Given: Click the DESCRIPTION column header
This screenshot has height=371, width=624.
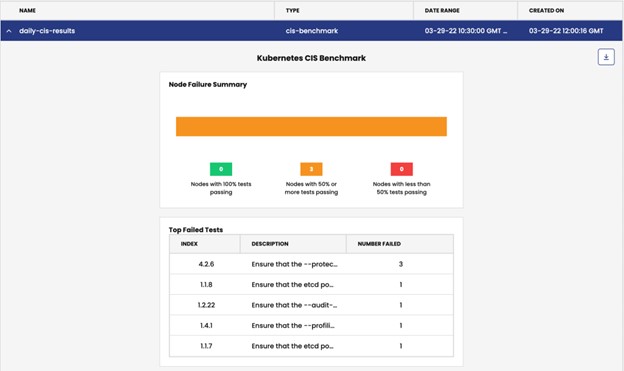Looking at the screenshot, I should click(270, 244).
